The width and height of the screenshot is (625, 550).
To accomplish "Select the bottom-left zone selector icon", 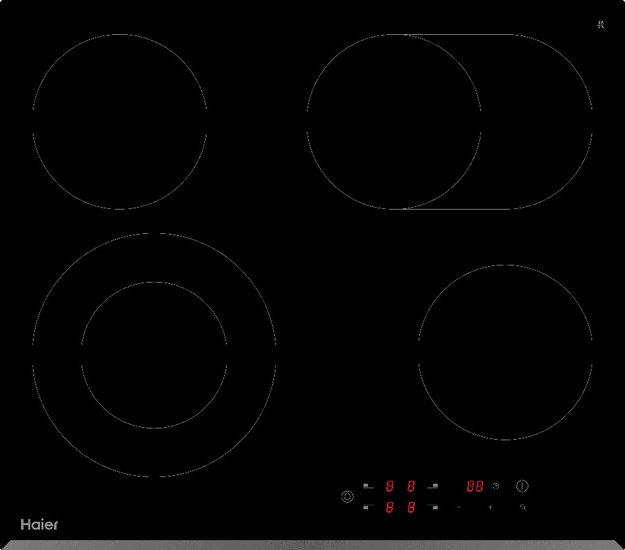I will coord(367,508).
